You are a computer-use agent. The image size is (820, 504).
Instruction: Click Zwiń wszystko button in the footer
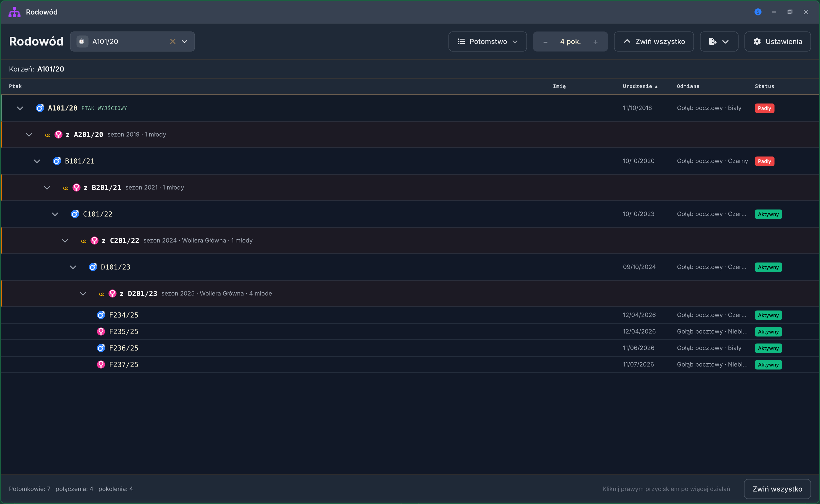click(777, 489)
